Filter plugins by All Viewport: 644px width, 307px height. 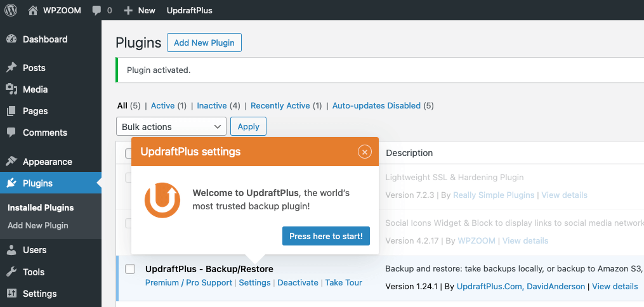tap(122, 105)
